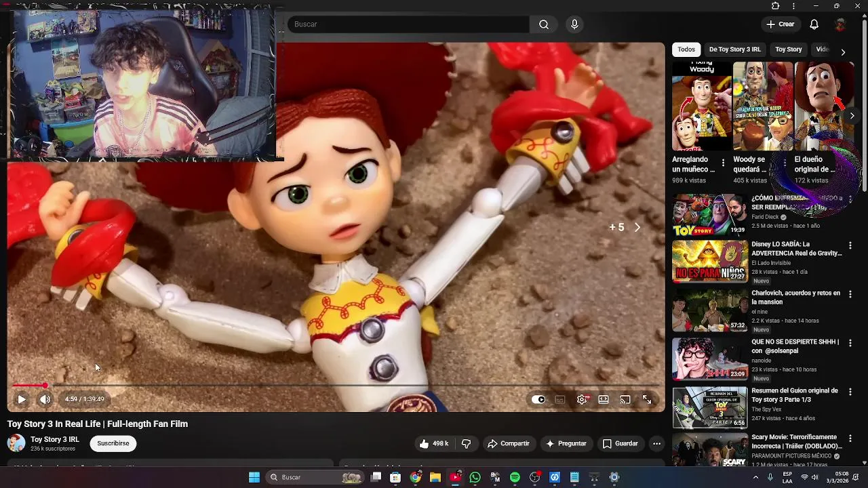The width and height of the screenshot is (868, 488).
Task: Play the video with the play button
Action: pyautogui.click(x=22, y=399)
